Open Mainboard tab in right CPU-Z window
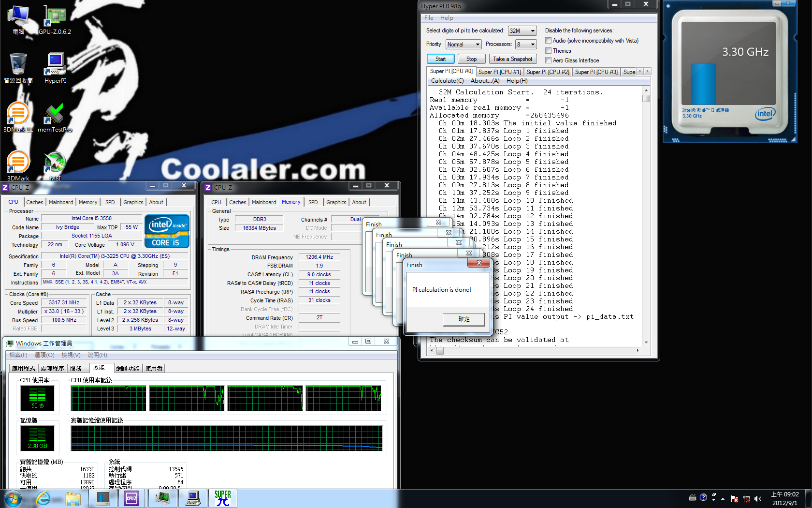812x508 pixels. click(x=264, y=202)
